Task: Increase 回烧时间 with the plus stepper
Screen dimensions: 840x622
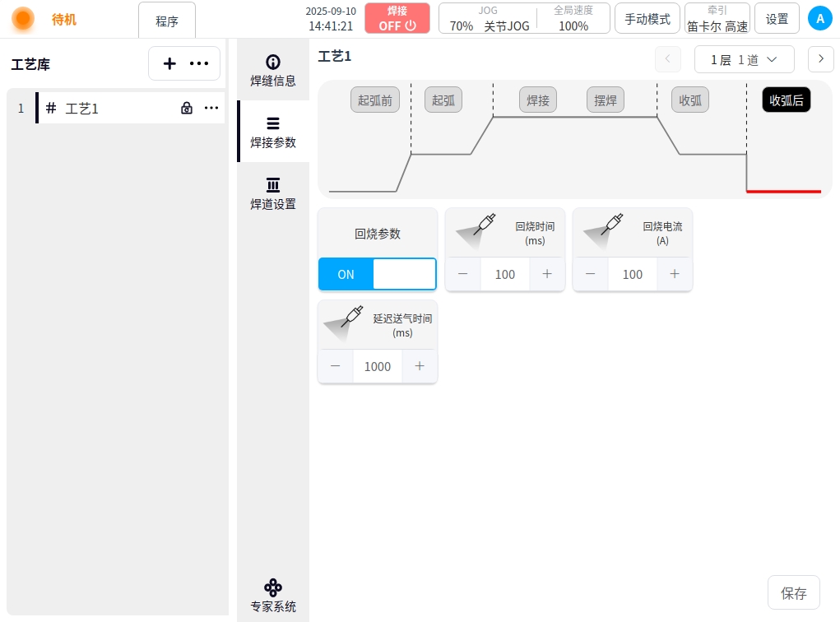Action: (547, 274)
